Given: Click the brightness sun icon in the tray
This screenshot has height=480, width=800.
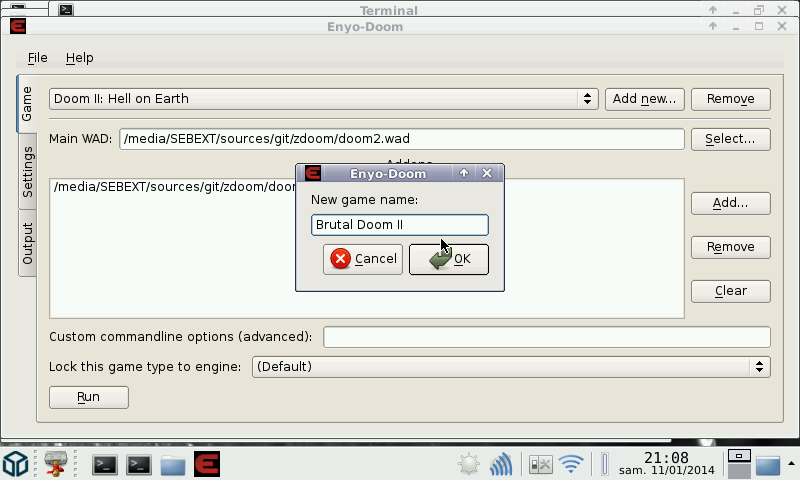Looking at the screenshot, I should pos(468,464).
